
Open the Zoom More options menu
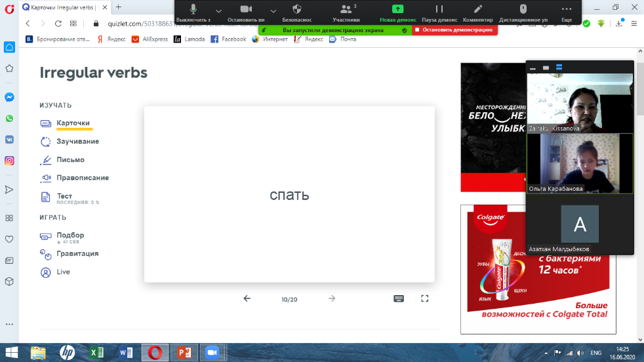[566, 9]
